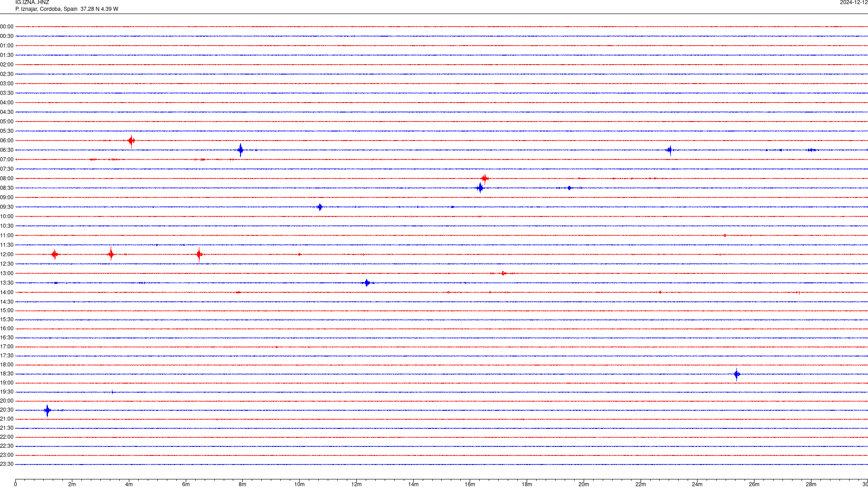Select the 01:00 row label
This screenshot has height=488, width=868.
(x=7, y=46)
